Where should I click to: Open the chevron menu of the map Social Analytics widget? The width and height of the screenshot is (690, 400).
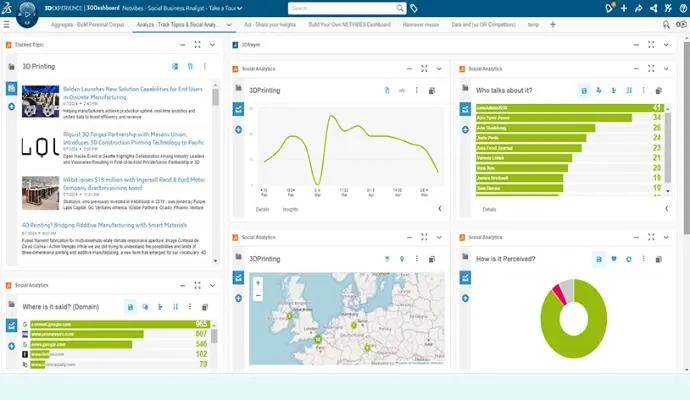(439, 237)
